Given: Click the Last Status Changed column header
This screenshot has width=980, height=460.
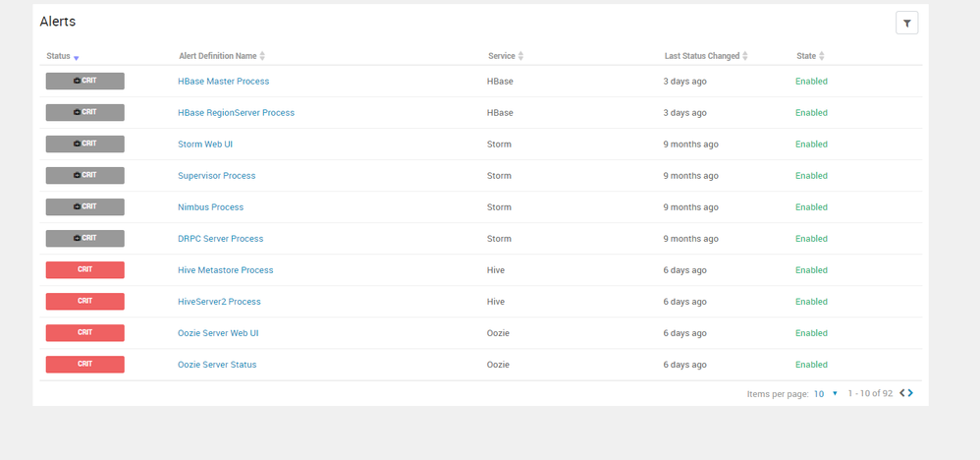Looking at the screenshot, I should (701, 56).
